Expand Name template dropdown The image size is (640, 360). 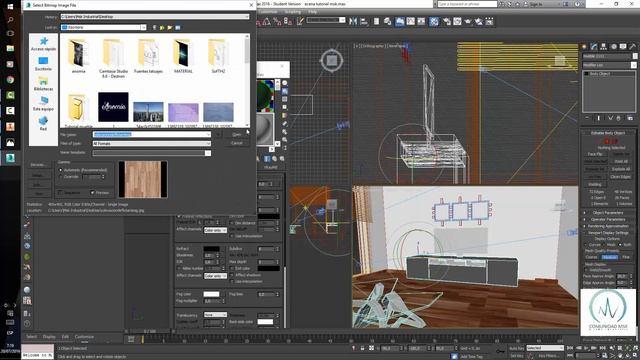coord(208,153)
